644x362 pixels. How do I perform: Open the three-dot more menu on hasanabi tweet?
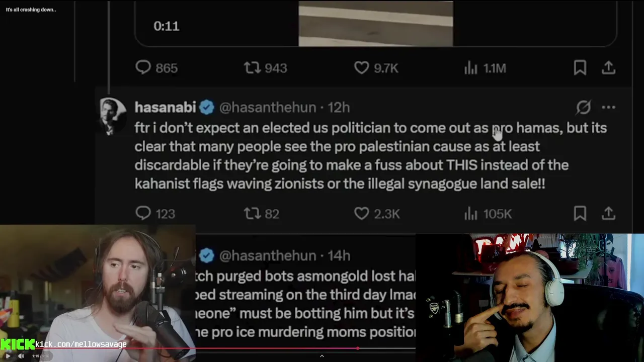click(608, 107)
